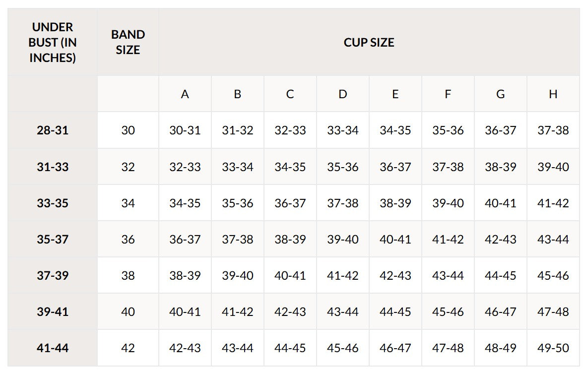
Task: Click band size 36 cell
Action: tap(128, 239)
